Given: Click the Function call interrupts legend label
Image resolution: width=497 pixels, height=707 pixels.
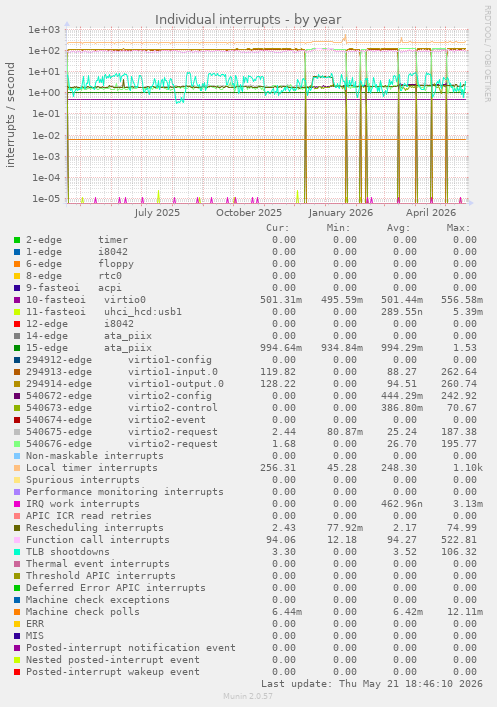Looking at the screenshot, I should [97, 540].
